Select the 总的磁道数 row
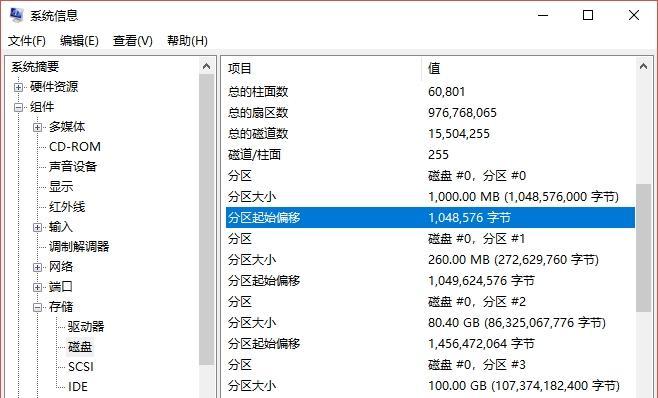The width and height of the screenshot is (658, 398). (x=430, y=134)
